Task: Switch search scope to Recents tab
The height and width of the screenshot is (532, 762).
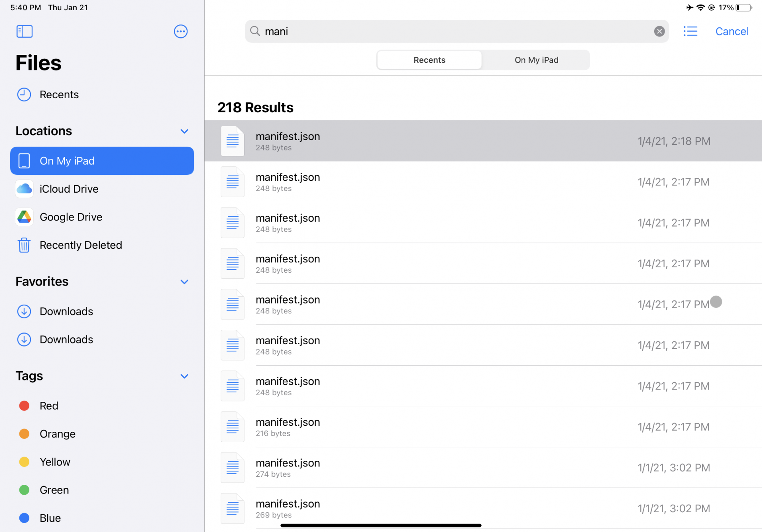Action: 429,60
